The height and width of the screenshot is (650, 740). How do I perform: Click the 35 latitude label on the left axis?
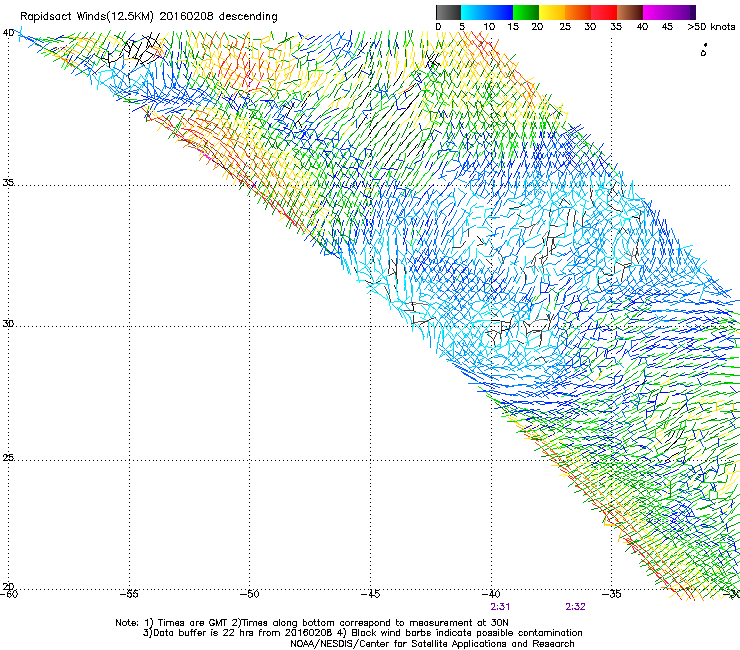tap(8, 182)
